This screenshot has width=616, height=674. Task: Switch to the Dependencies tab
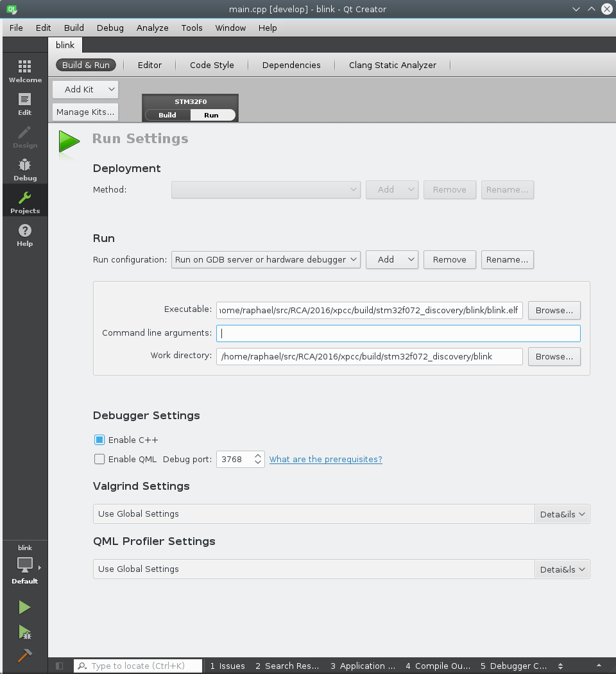tap(291, 65)
